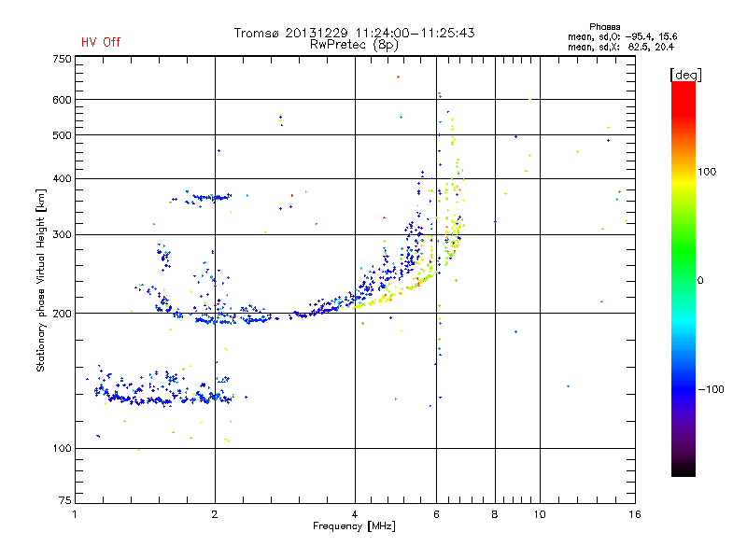Click the y-axis tick label '400'
Image resolution: width=747 pixels, height=560 pixels.
(x=63, y=178)
